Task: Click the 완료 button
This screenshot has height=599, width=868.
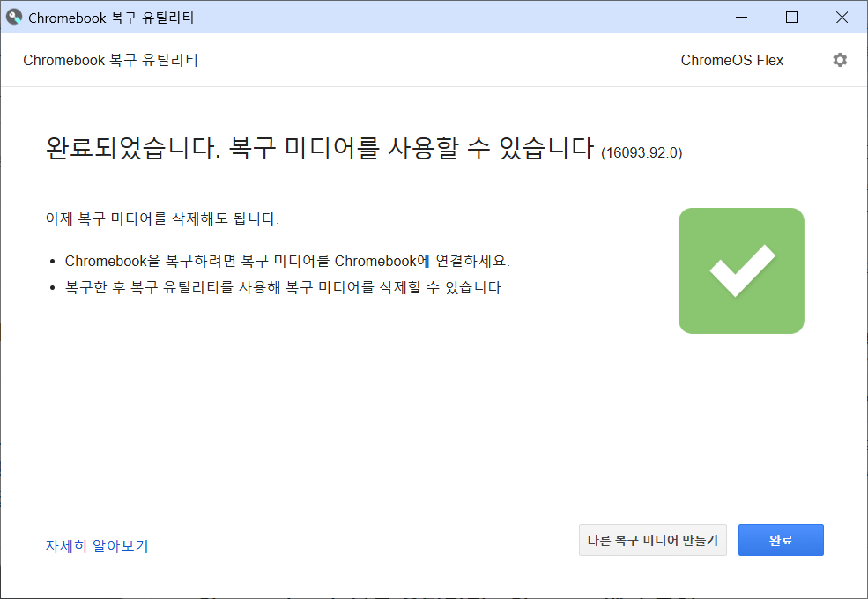Action: [781, 540]
